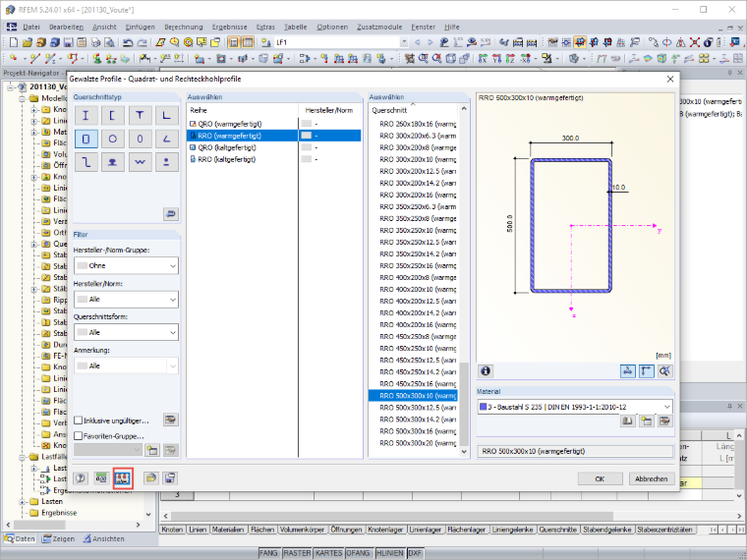Viewport: 747px width, 560px height.
Task: Click cross-section name field RRO 500x300x10
Action: (x=575, y=451)
